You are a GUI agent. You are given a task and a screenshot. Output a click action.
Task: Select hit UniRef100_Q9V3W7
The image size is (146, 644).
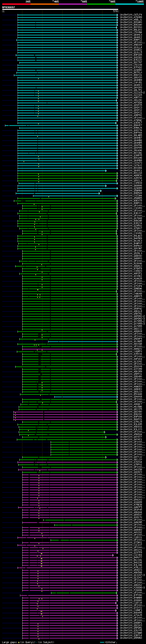(131, 249)
